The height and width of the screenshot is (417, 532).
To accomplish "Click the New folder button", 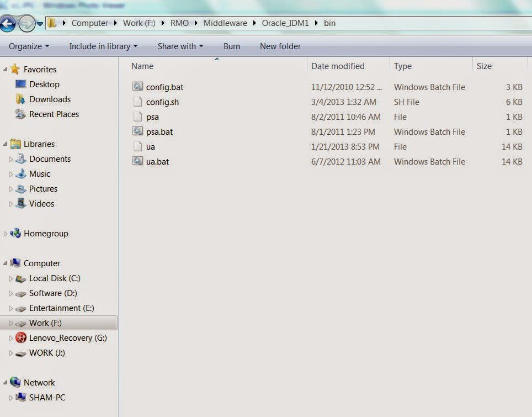I will [280, 46].
